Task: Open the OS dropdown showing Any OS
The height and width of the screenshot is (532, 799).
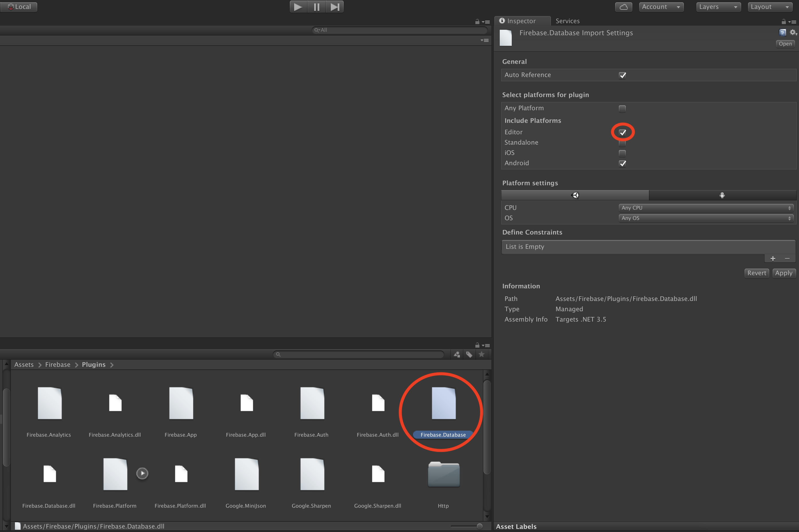Action: [x=706, y=218]
